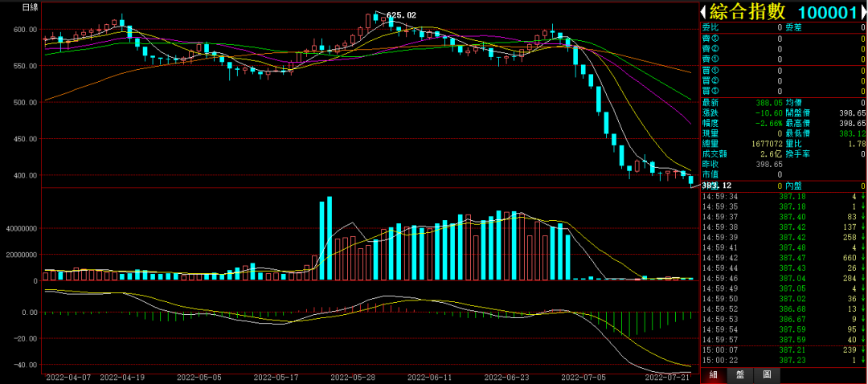Viewport: 868px width, 384px height.
Task: Click the 500.00 price axis label
Action: tap(26, 102)
